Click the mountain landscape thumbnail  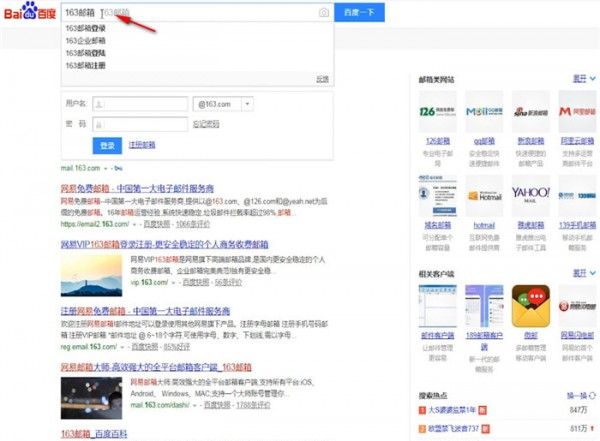(91, 276)
